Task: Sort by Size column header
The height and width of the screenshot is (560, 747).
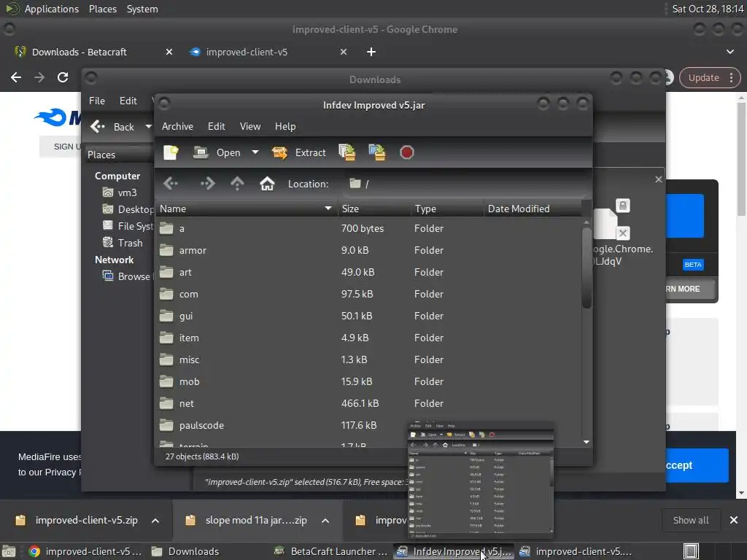Action: (374, 209)
